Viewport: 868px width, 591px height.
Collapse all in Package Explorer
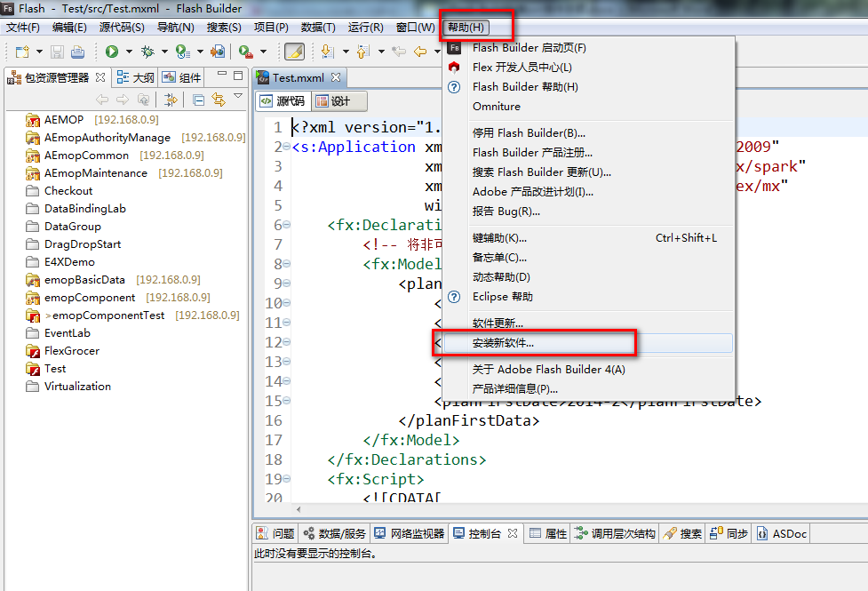198,100
